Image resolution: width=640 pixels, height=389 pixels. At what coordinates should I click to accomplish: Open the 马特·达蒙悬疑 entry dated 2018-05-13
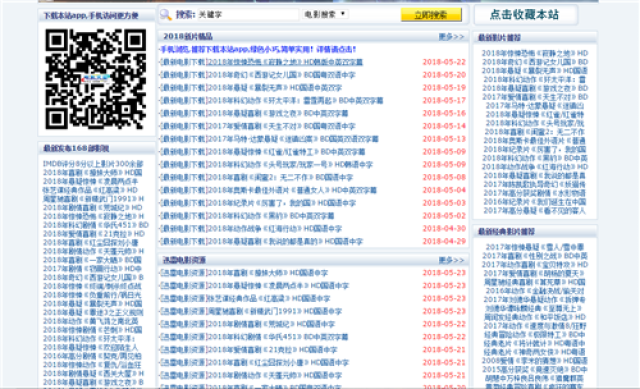[293, 139]
